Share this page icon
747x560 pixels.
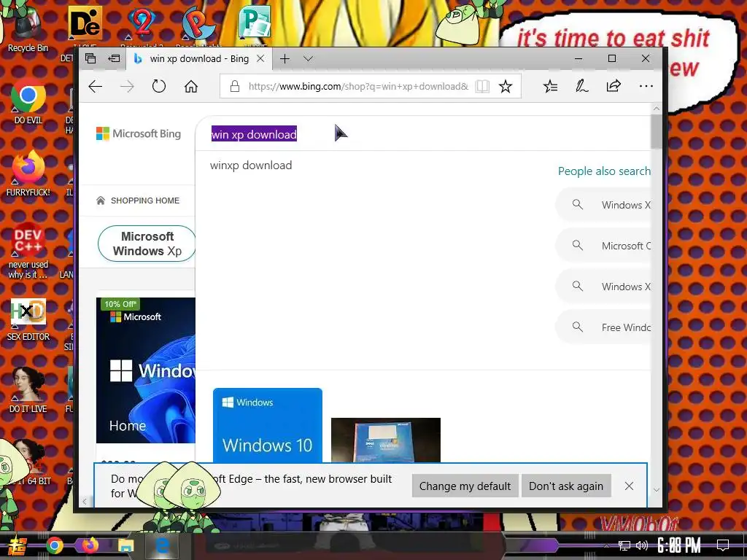(614, 86)
